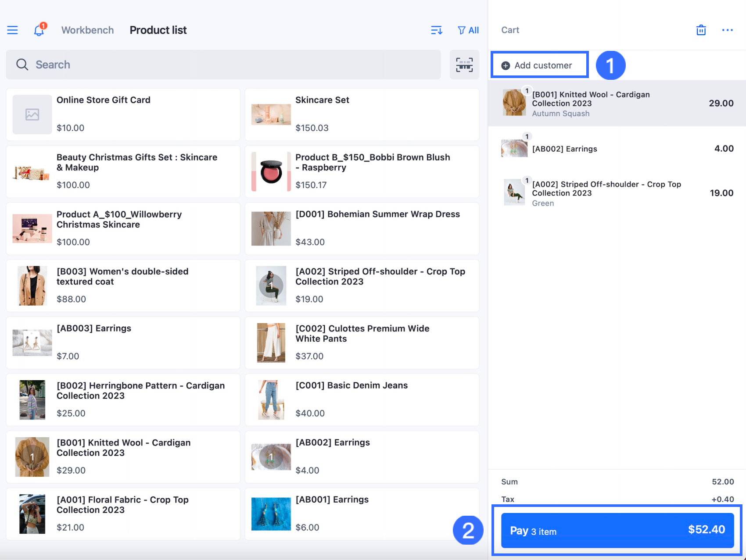Click the [C001] Basic Denim Jeans title
746x560 pixels.
[351, 385]
